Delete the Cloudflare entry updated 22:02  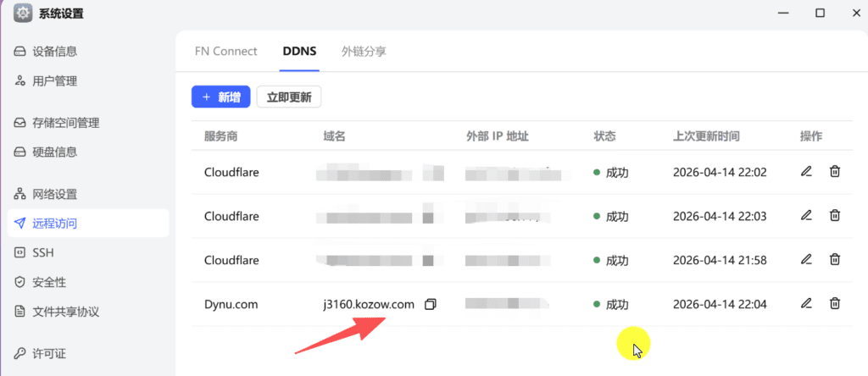[x=835, y=171]
